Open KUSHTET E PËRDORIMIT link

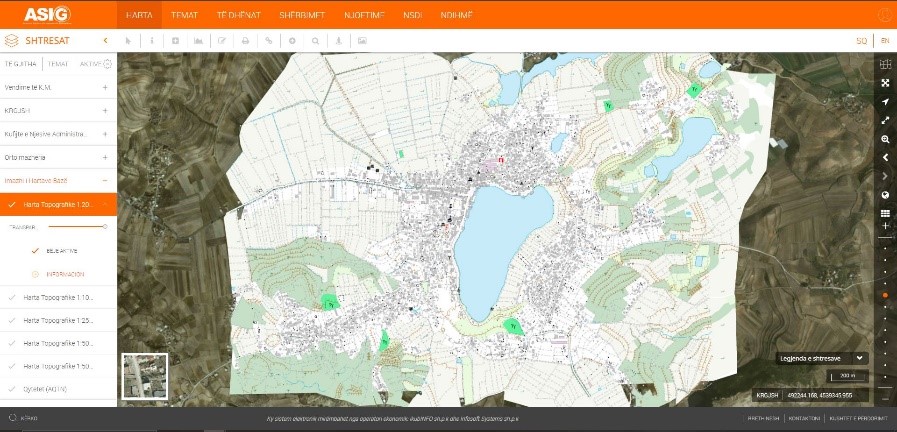(858, 418)
